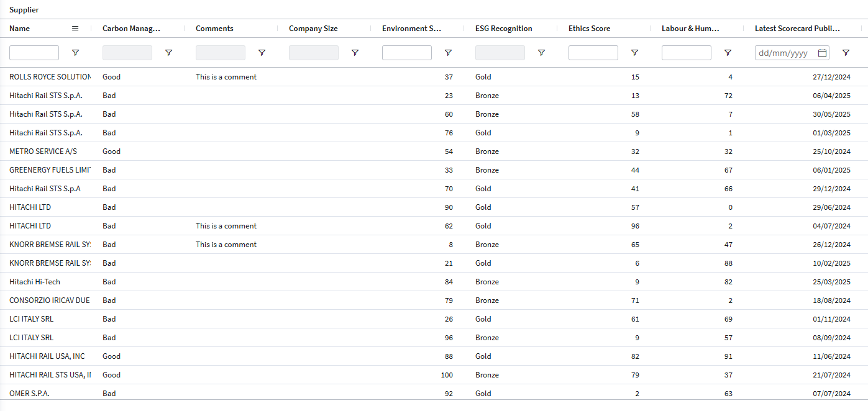This screenshot has height=411, width=868.
Task: Click Gold in OMER S.P.A. row
Action: [483, 394]
